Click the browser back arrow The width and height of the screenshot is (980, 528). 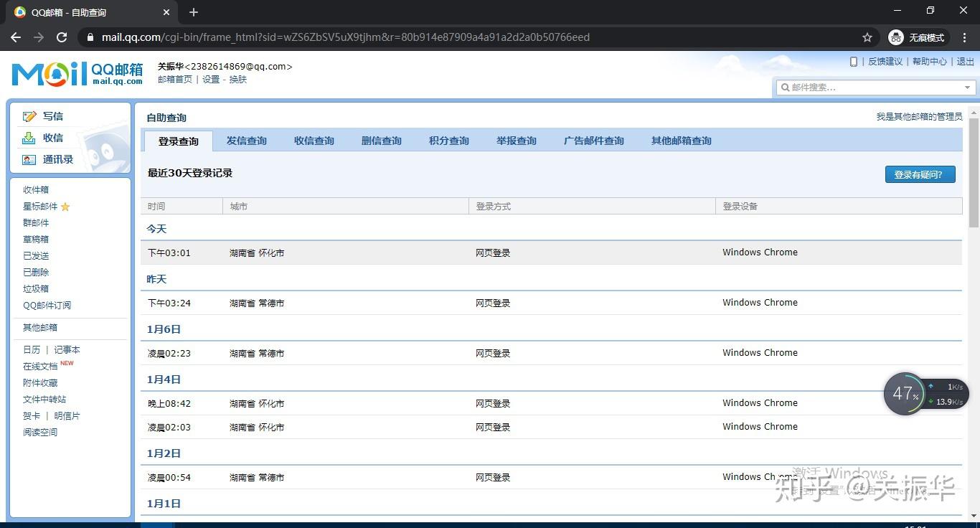tap(16, 37)
